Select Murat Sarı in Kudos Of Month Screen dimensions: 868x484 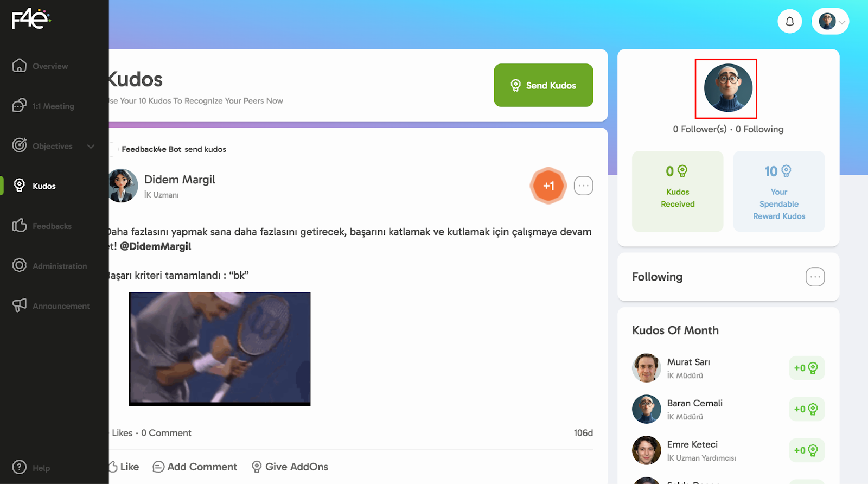click(x=688, y=368)
